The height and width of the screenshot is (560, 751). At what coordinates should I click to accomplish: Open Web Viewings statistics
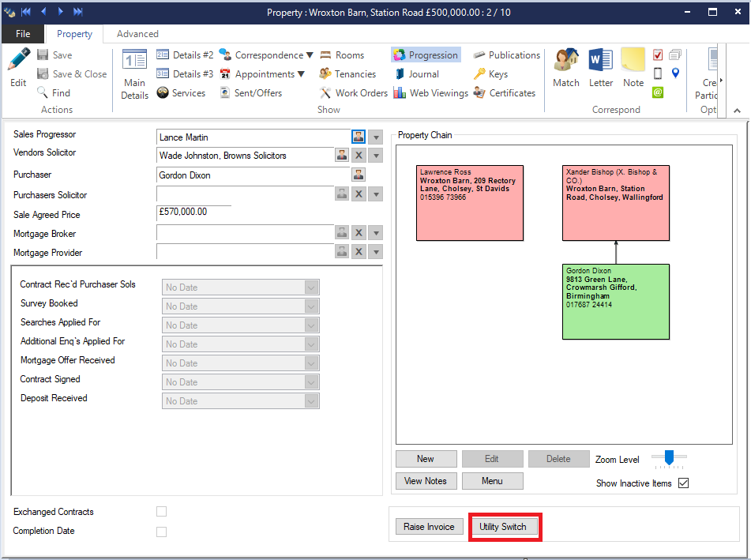point(430,93)
